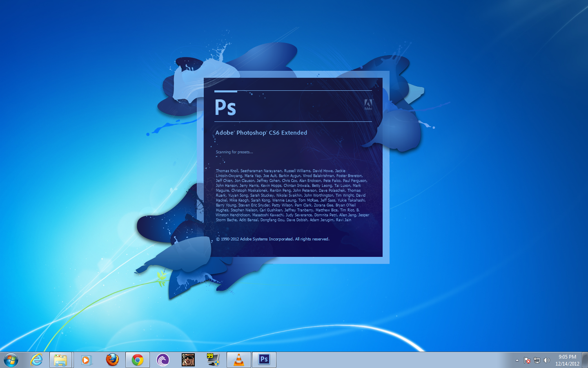588x368 pixels.
Task: Click the Adobe logo on the splash screen
Action: tap(369, 104)
